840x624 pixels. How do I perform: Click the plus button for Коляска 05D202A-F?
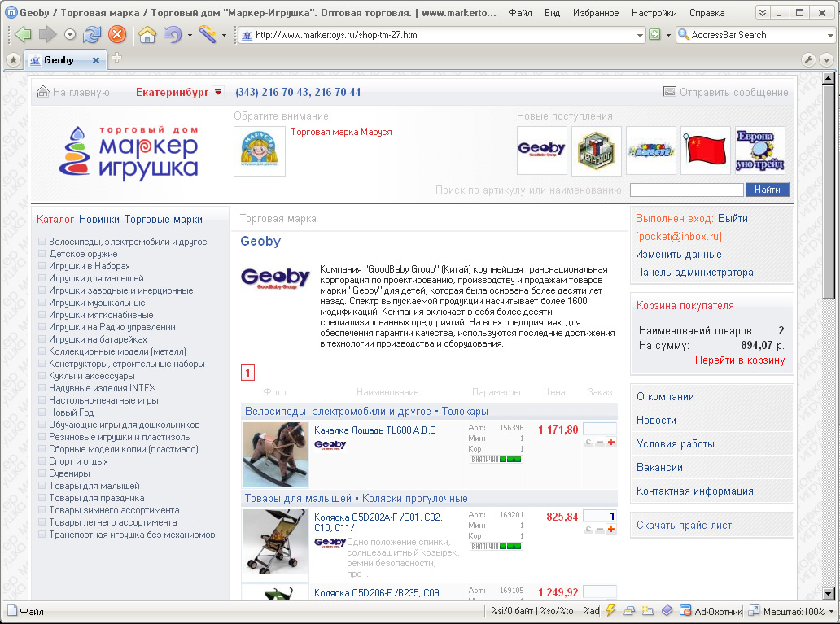(610, 529)
